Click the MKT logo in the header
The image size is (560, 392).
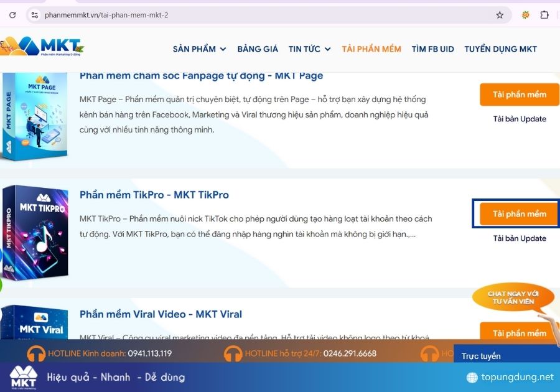(42, 47)
